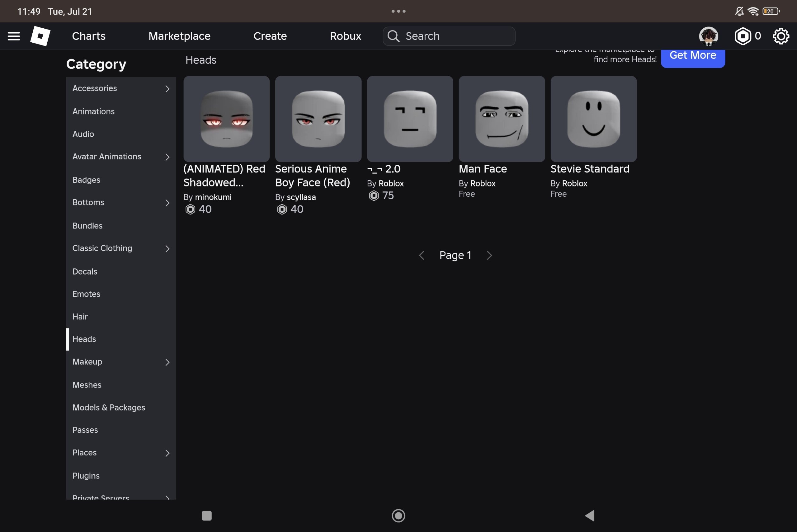Tap the Android home circle button
Image resolution: width=797 pixels, height=532 pixels.
tap(398, 516)
